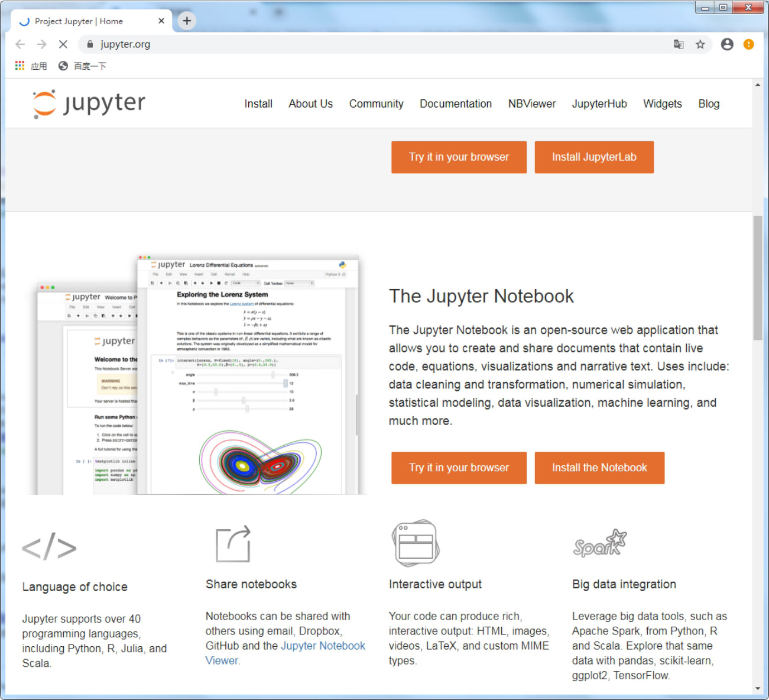The height and width of the screenshot is (700, 769).
Task: Click the Spark logo icon
Action: tap(599, 544)
